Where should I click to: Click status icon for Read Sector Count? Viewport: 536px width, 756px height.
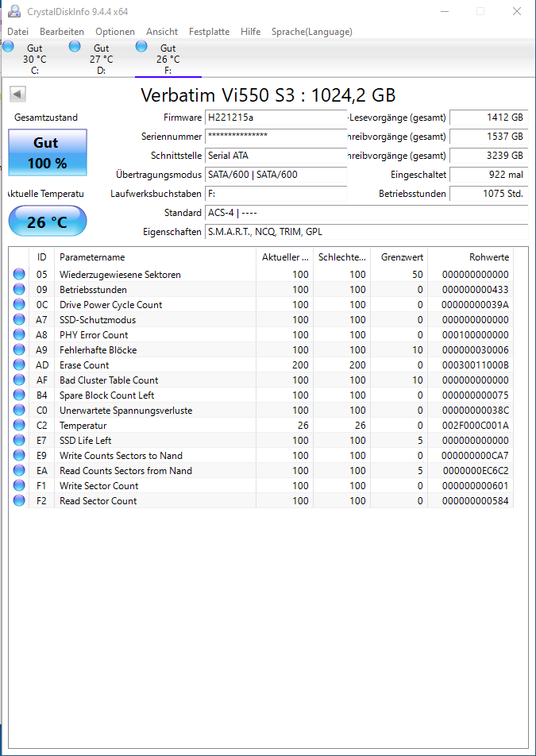click(x=19, y=500)
